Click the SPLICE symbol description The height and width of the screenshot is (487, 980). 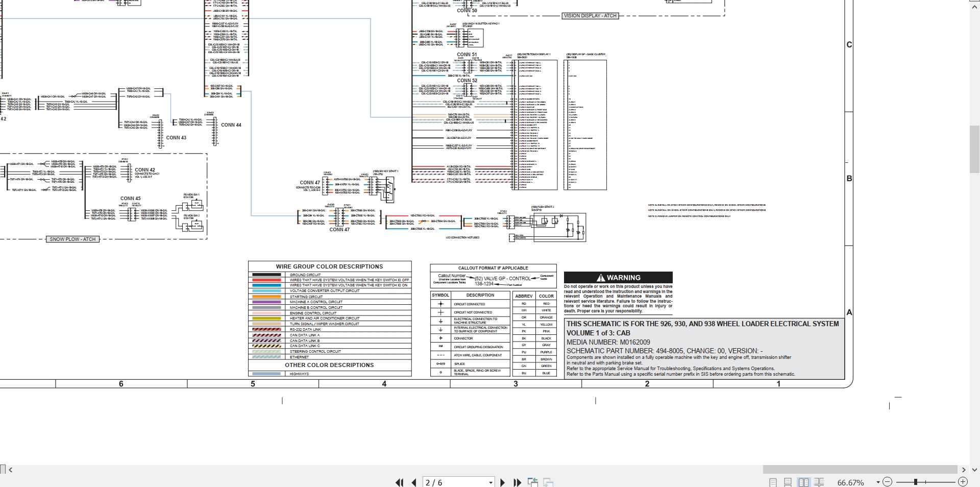(459, 364)
